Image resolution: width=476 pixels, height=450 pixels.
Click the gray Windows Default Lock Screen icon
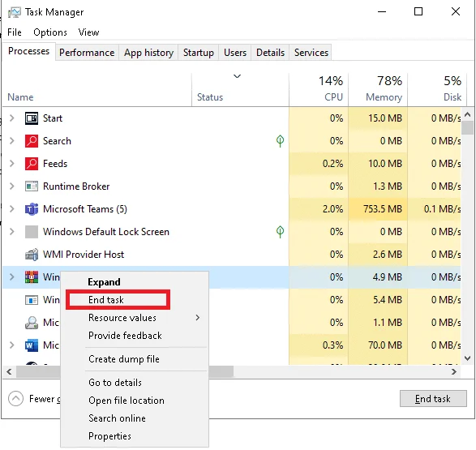32,232
